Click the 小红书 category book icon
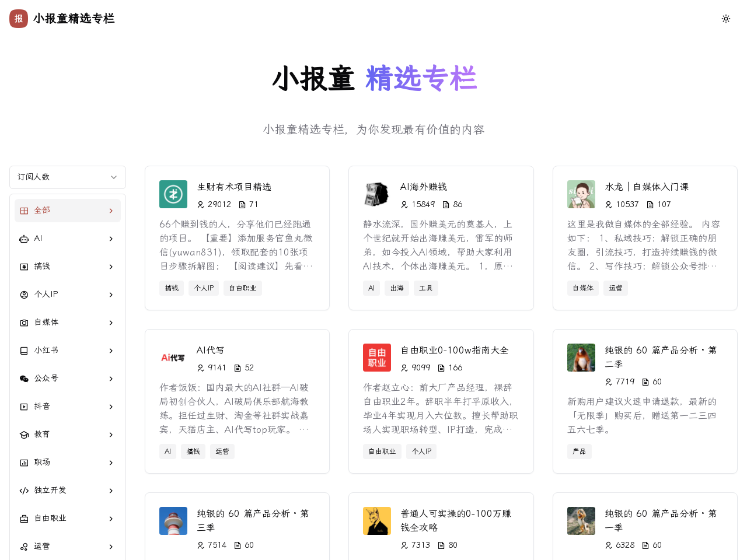This screenshot has width=747, height=560. pos(24,351)
